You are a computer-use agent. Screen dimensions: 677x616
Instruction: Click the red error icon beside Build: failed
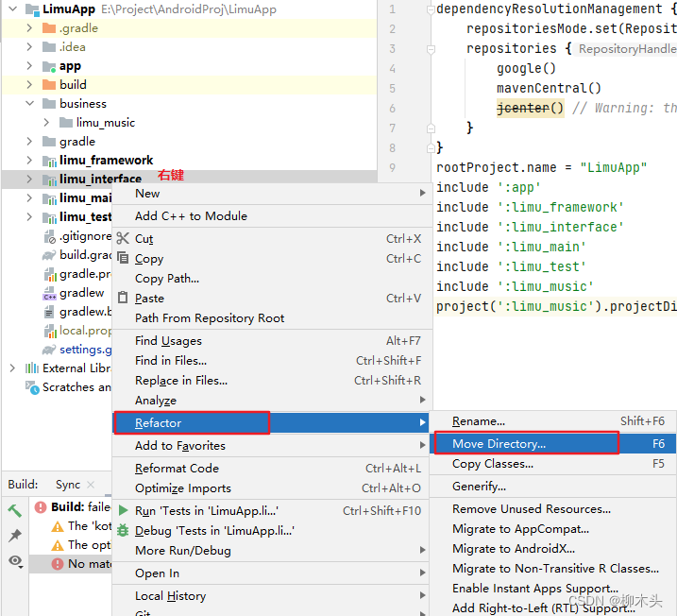(41, 506)
